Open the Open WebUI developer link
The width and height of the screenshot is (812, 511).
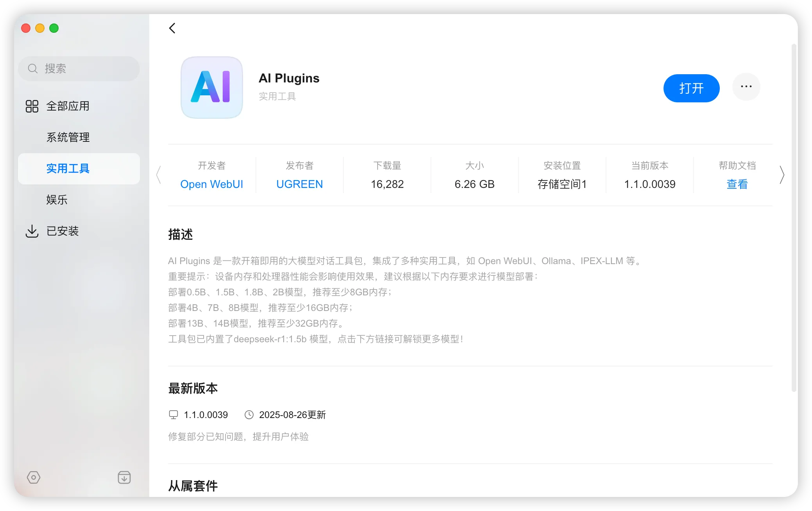point(212,184)
